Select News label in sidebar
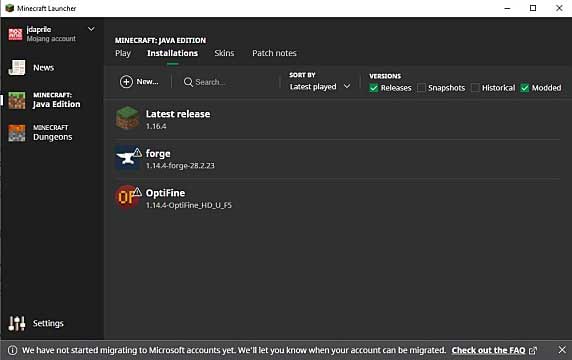 point(43,68)
